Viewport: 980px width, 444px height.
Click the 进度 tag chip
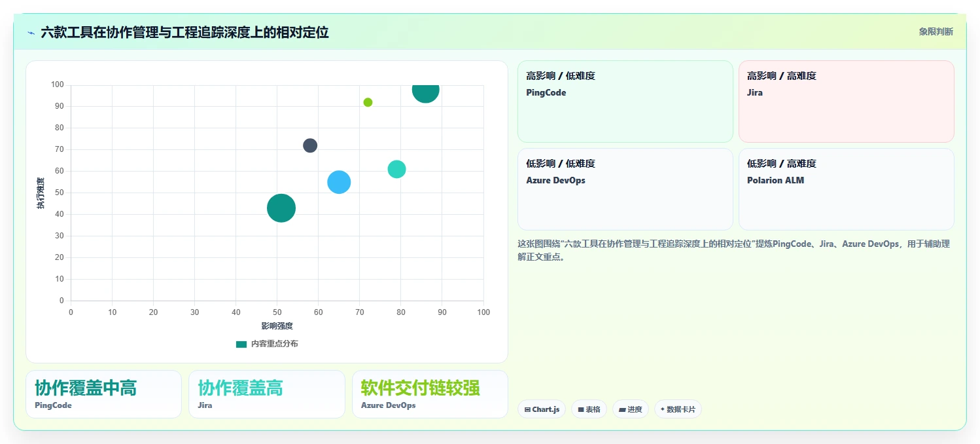(631, 409)
